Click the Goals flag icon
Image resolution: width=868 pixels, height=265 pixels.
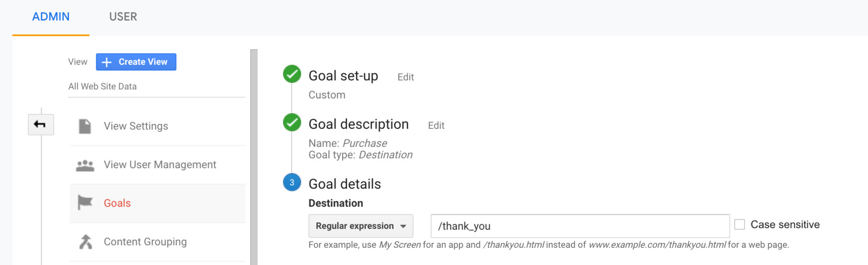pos(85,203)
